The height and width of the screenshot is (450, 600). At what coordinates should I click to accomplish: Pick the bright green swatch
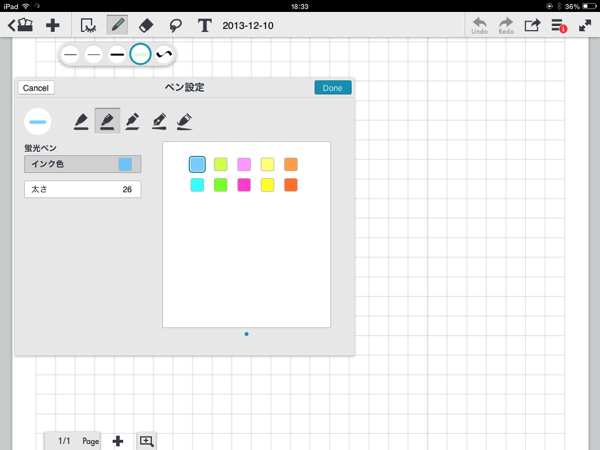click(x=221, y=185)
